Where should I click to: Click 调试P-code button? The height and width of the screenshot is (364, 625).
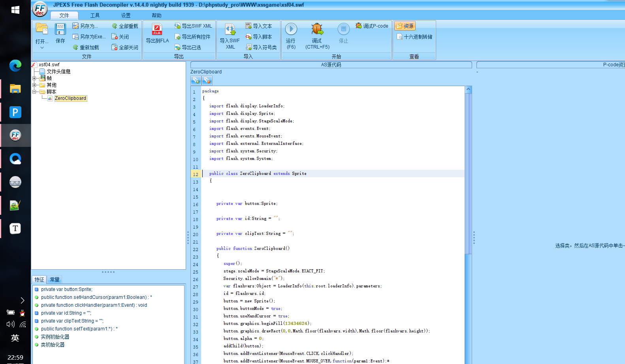coord(372,26)
